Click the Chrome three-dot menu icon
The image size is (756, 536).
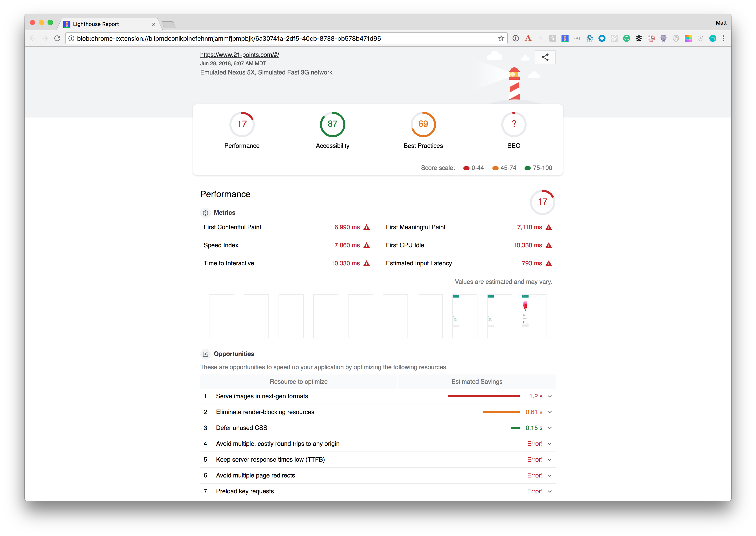pyautogui.click(x=723, y=38)
